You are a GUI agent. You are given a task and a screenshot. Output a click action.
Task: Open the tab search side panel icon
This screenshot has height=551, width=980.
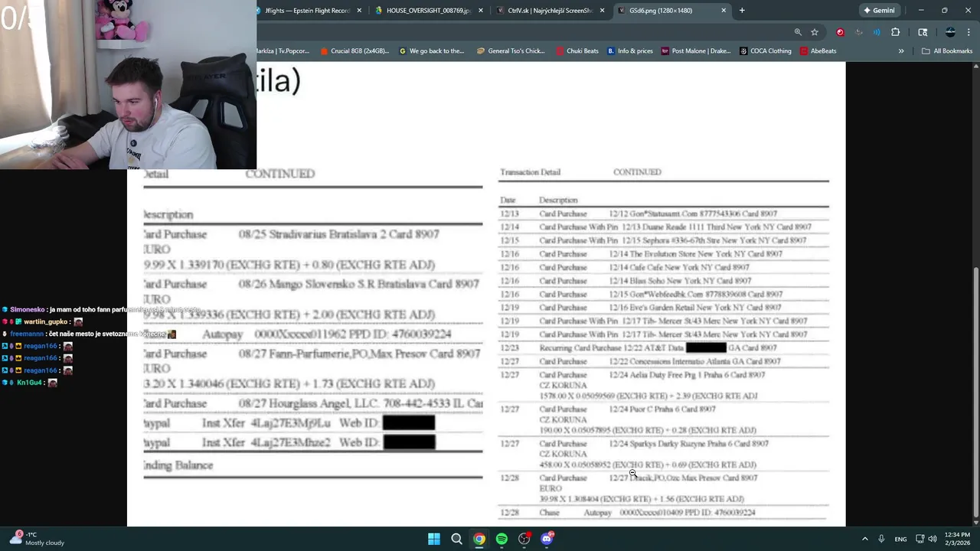click(x=923, y=32)
